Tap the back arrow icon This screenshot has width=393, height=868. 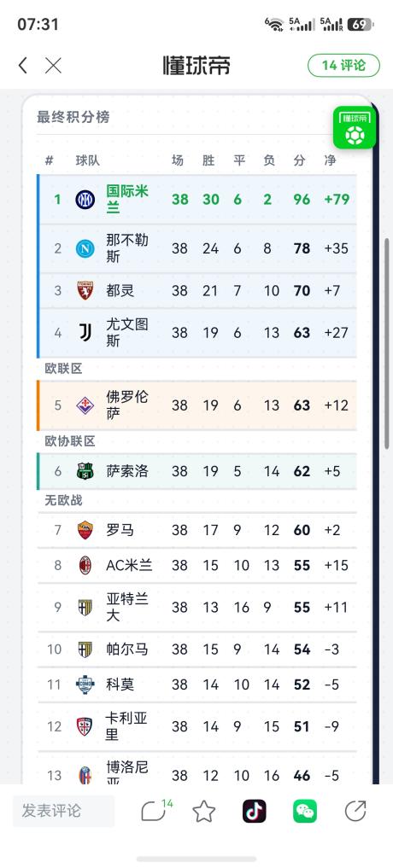[x=23, y=66]
